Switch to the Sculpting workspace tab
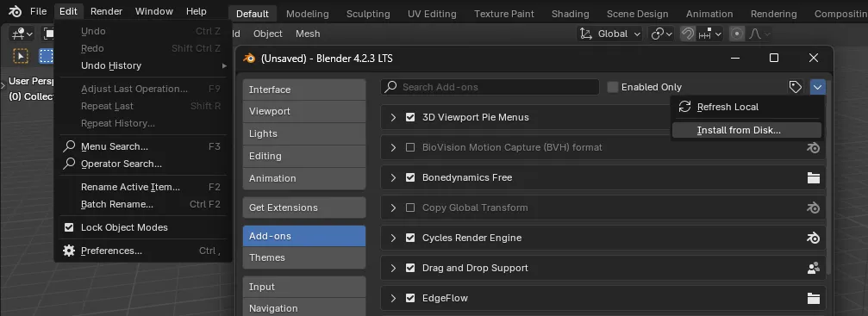868x316 pixels. [x=368, y=14]
